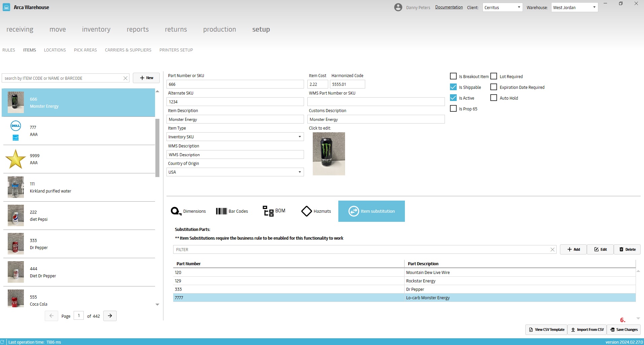Clear the item search box with X
Screen dimensions: 644x345
[x=125, y=78]
